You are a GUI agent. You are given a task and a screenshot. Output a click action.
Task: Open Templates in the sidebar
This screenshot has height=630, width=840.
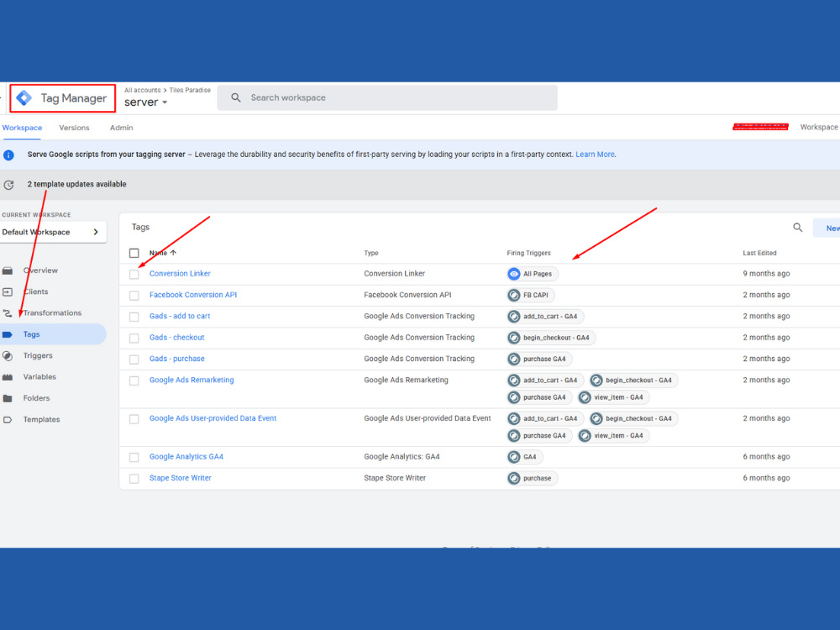(x=41, y=419)
